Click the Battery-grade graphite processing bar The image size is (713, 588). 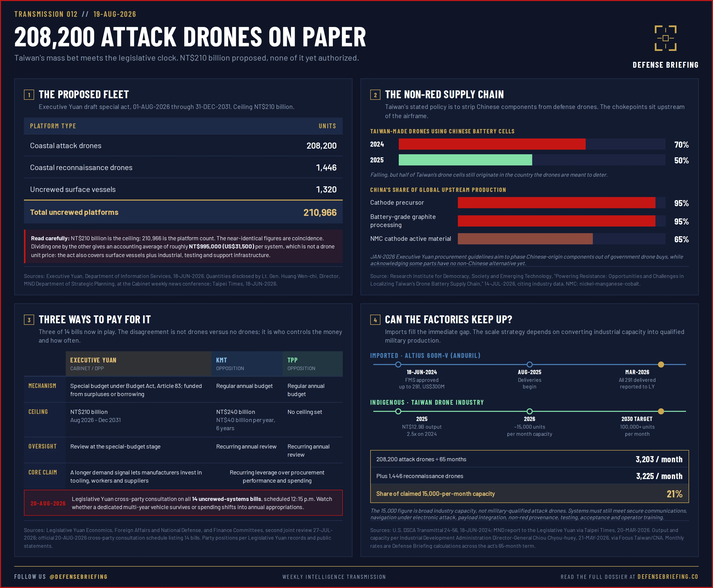tap(556, 221)
